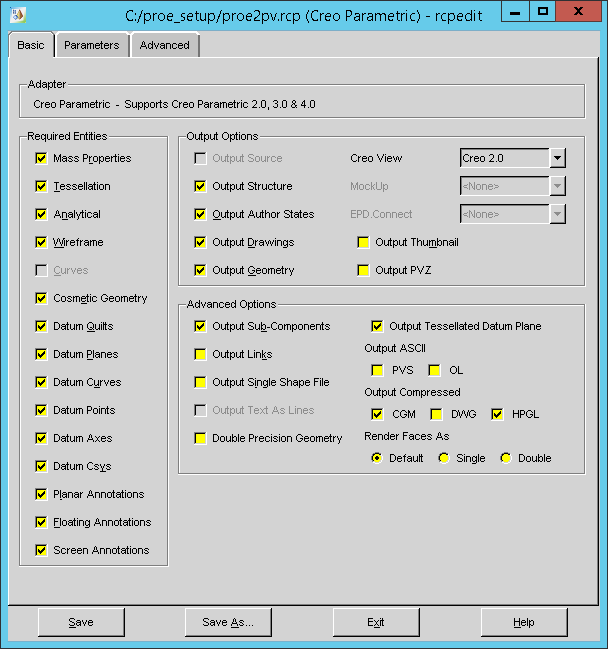This screenshot has width=608, height=649.
Task: Disable the Analytical entity checkbox
Action: pyautogui.click(x=41, y=214)
